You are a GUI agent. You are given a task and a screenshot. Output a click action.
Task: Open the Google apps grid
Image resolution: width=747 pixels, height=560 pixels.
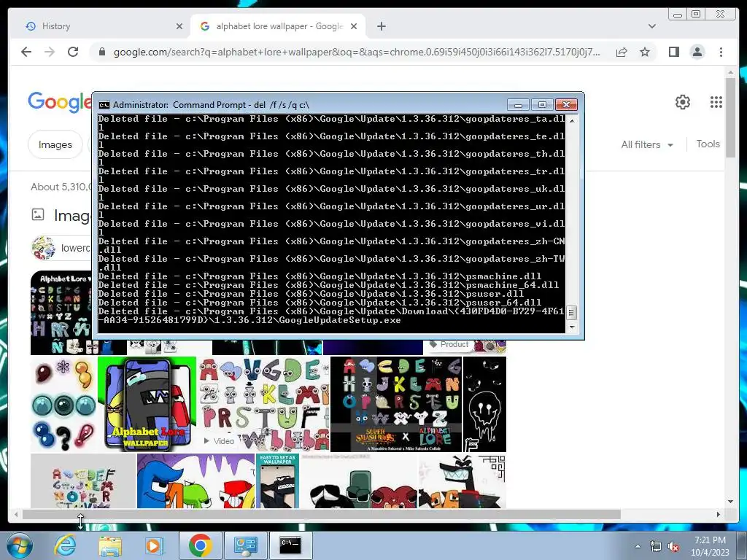coord(716,102)
